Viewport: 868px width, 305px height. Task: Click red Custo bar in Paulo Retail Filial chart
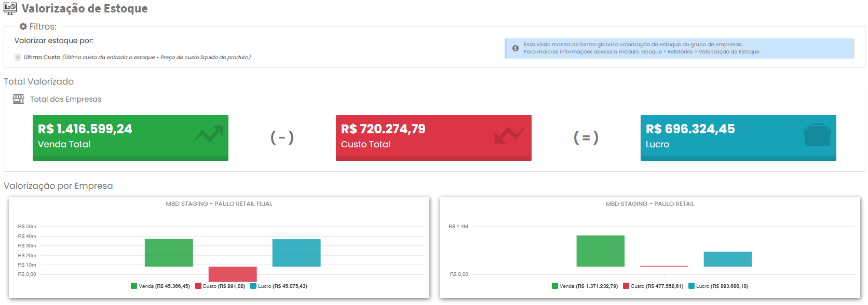coord(233,274)
